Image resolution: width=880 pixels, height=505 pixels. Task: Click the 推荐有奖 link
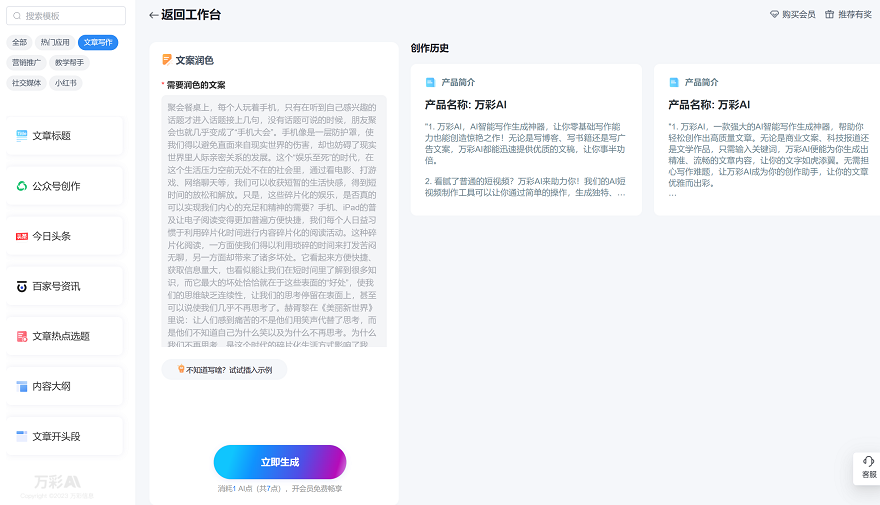[x=855, y=15]
